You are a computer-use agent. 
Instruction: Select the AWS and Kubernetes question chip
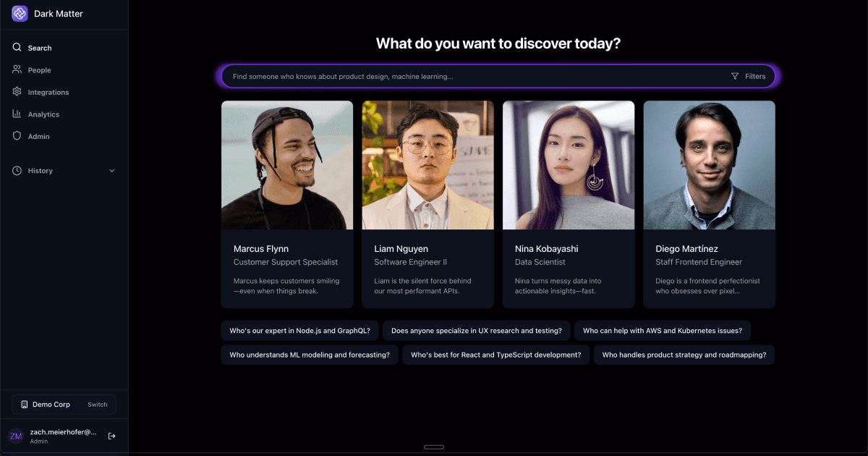coord(663,330)
